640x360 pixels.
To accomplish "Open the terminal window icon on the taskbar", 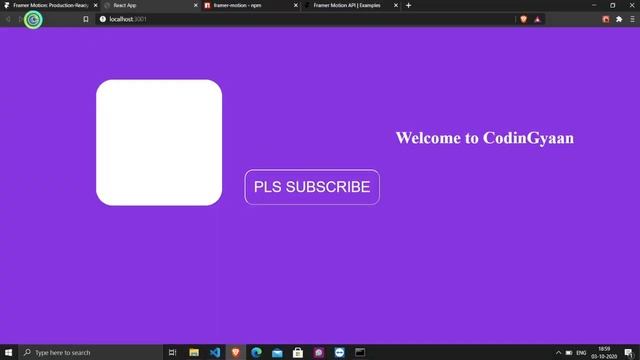I will click(360, 352).
